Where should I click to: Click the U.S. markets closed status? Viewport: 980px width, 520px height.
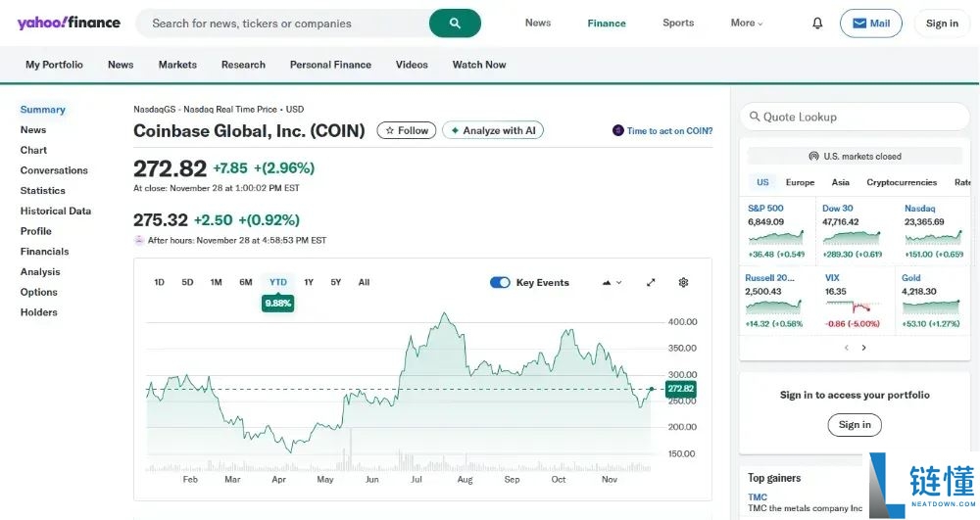click(x=855, y=156)
